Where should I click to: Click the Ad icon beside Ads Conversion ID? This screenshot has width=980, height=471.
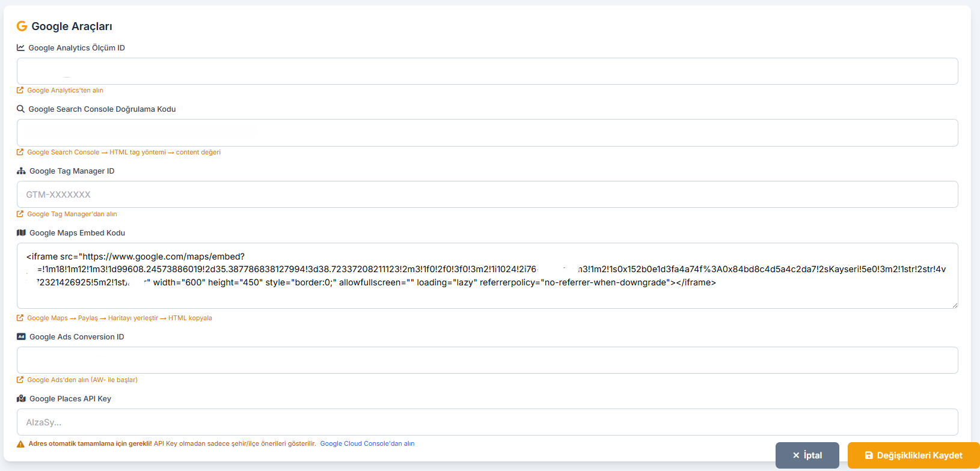(21, 336)
